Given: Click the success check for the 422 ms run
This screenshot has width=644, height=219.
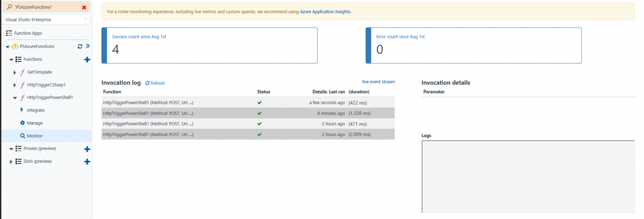Looking at the screenshot, I should pyautogui.click(x=260, y=102).
